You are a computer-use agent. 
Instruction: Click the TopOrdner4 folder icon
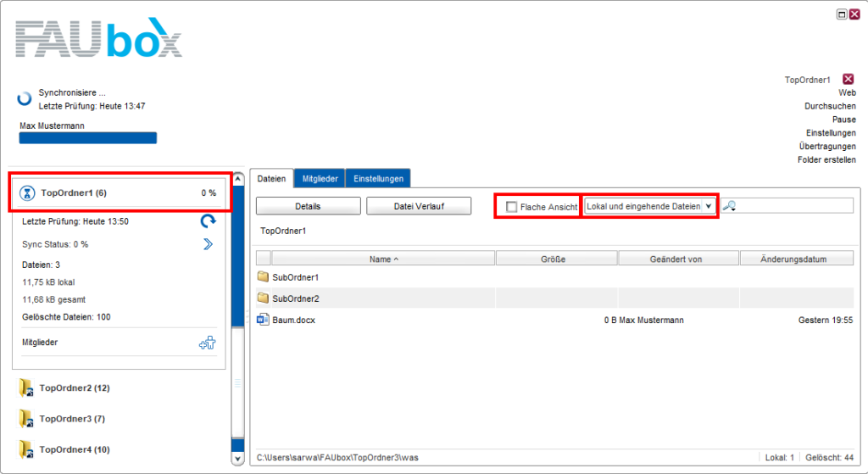(x=26, y=449)
